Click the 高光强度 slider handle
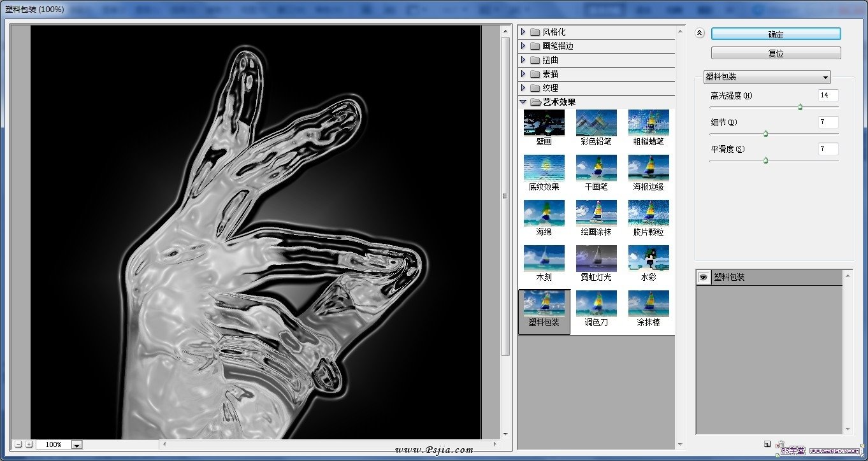The width and height of the screenshot is (868, 461). [x=800, y=108]
